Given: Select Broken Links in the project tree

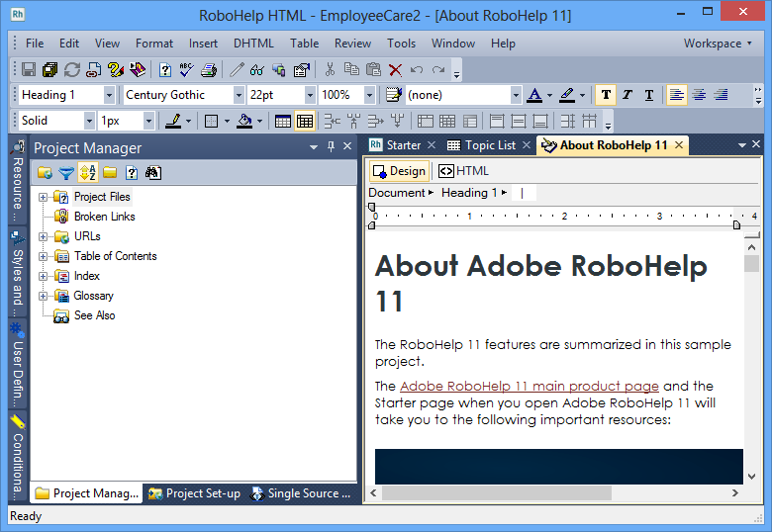Looking at the screenshot, I should [104, 217].
